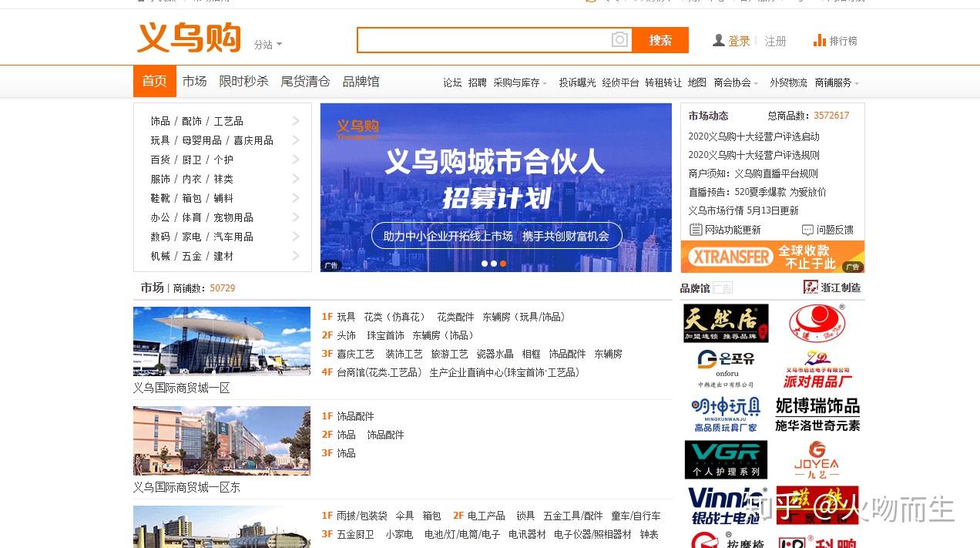
Task: Switch to the 品牌馆 tab
Action: point(361,81)
